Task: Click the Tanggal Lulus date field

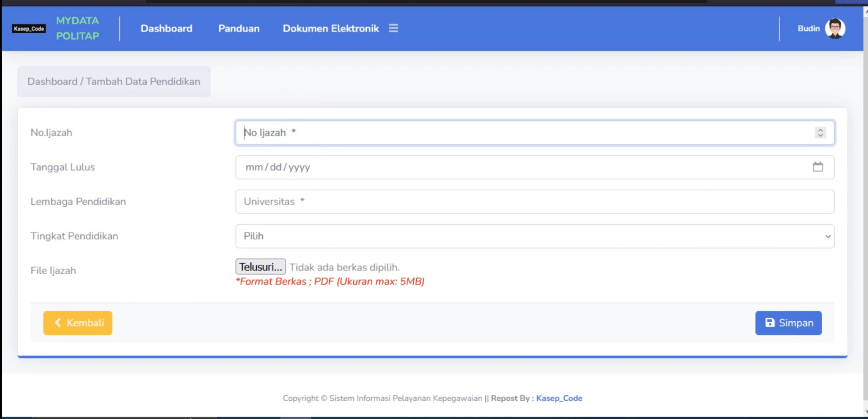Action: point(535,167)
